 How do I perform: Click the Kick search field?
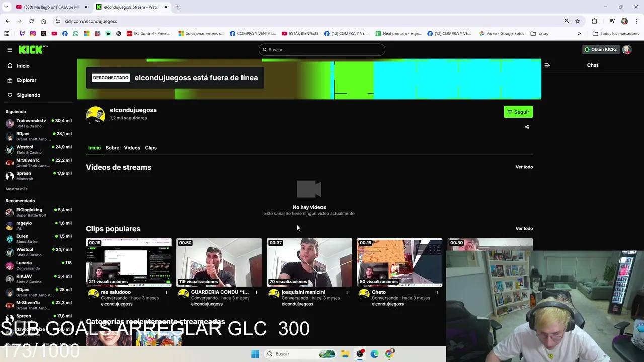322,50
